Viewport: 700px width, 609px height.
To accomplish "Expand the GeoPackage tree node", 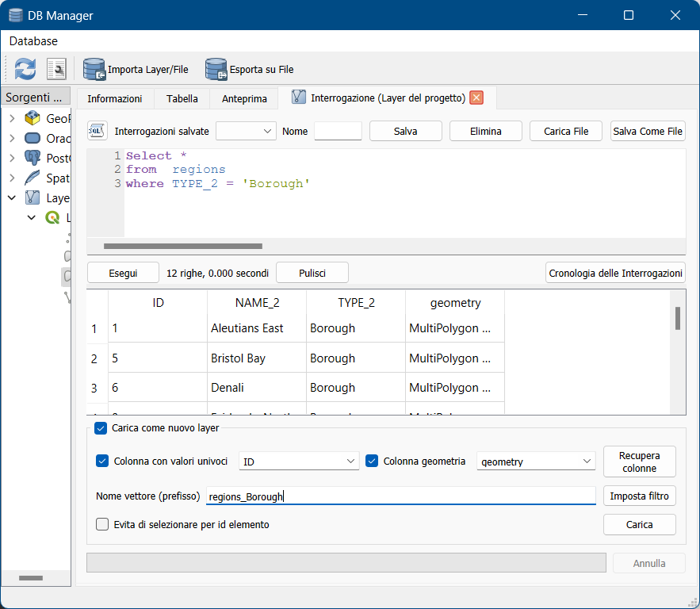I will click(12, 118).
